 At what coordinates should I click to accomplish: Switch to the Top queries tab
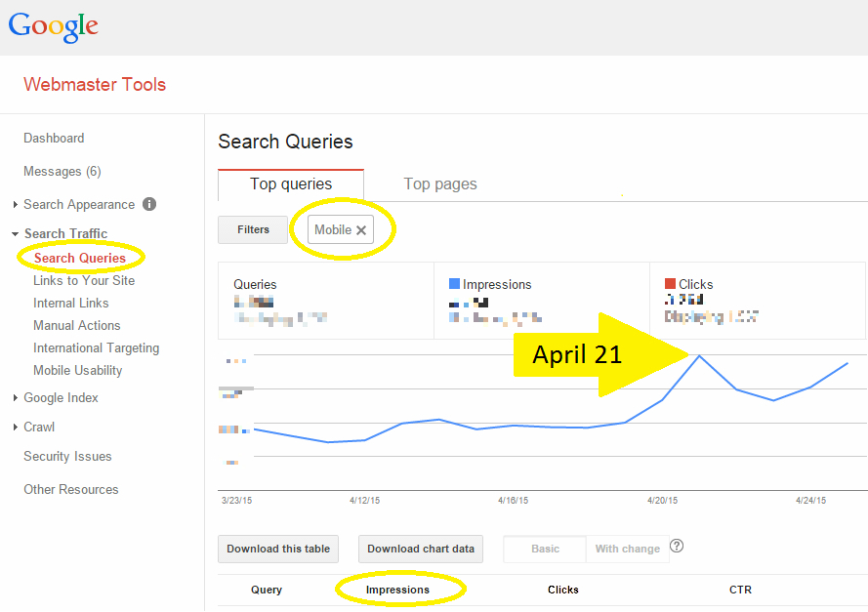(291, 184)
